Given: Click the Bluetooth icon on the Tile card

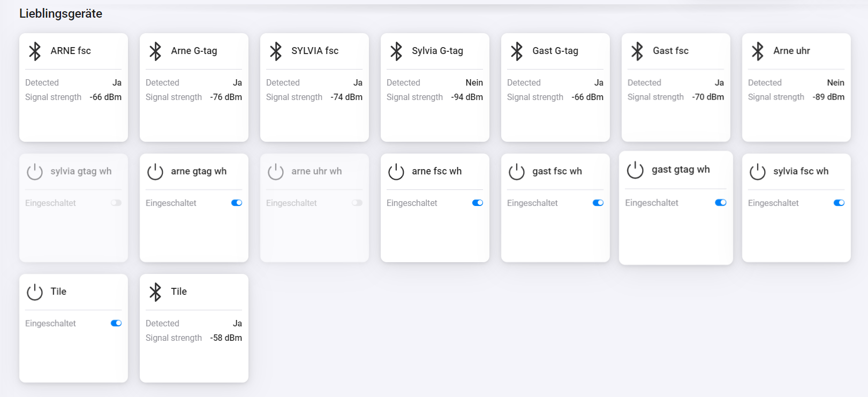Looking at the screenshot, I should click(155, 292).
